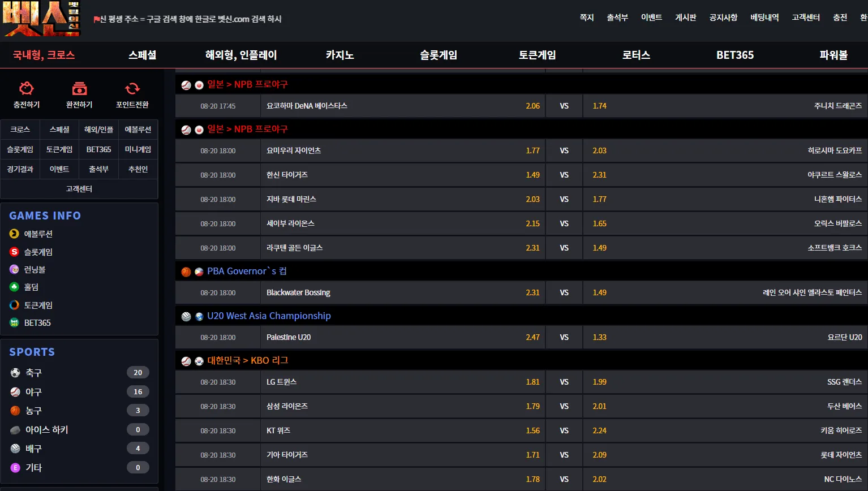Open the 환전하기 cash exchange icon
Screen dimensions: 868x491
tap(79, 88)
